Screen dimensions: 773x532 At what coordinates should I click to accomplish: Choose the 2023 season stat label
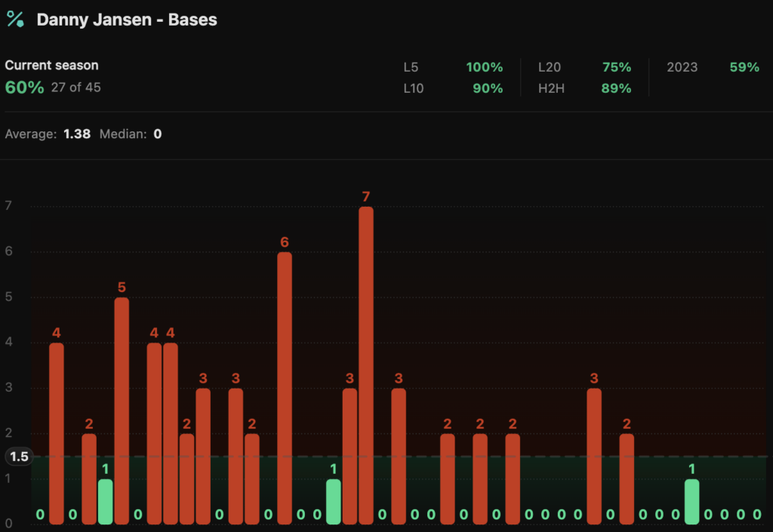point(682,67)
